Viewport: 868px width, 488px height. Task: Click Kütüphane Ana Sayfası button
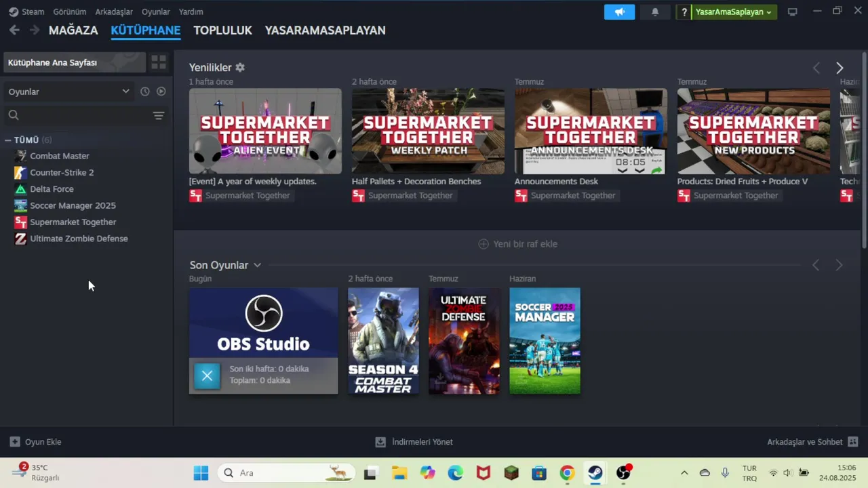pos(75,62)
